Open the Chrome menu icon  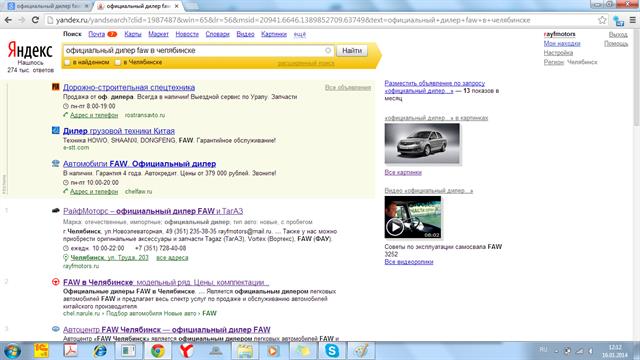coord(632,20)
